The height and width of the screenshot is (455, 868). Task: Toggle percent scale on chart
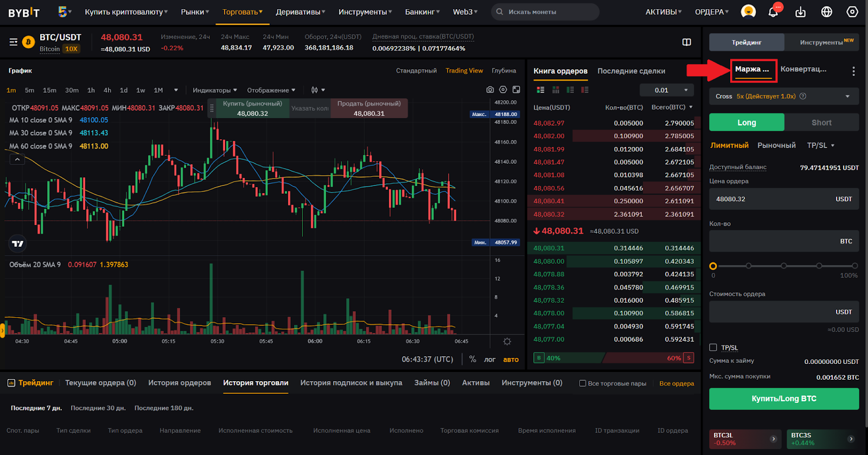(473, 359)
